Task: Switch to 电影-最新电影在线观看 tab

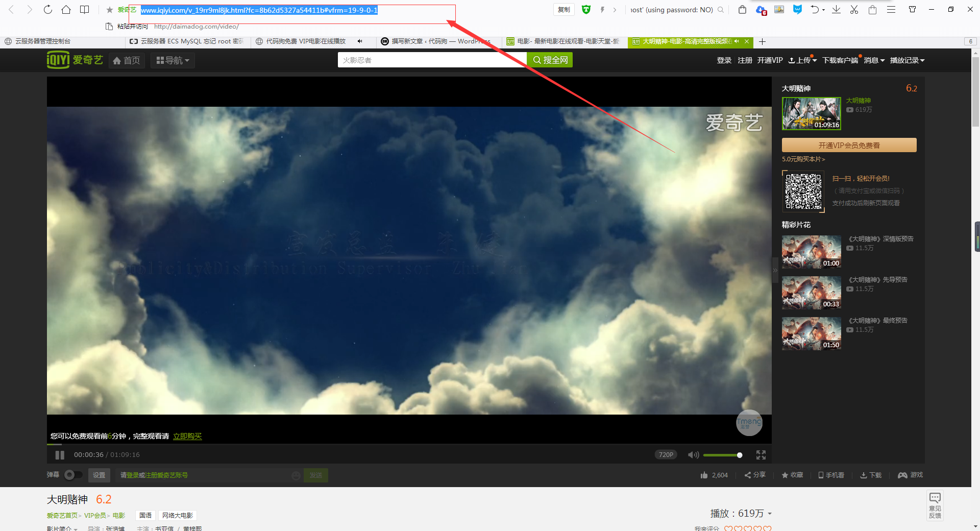Action: (x=566, y=41)
